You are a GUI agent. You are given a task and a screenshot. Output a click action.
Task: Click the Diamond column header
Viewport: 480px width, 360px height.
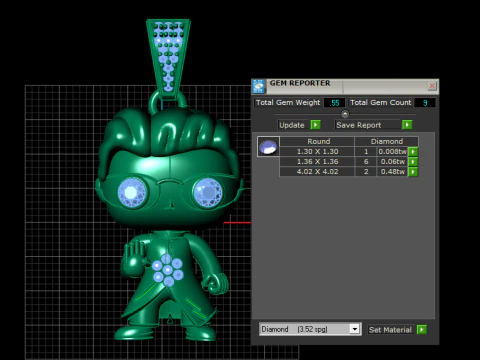387,141
